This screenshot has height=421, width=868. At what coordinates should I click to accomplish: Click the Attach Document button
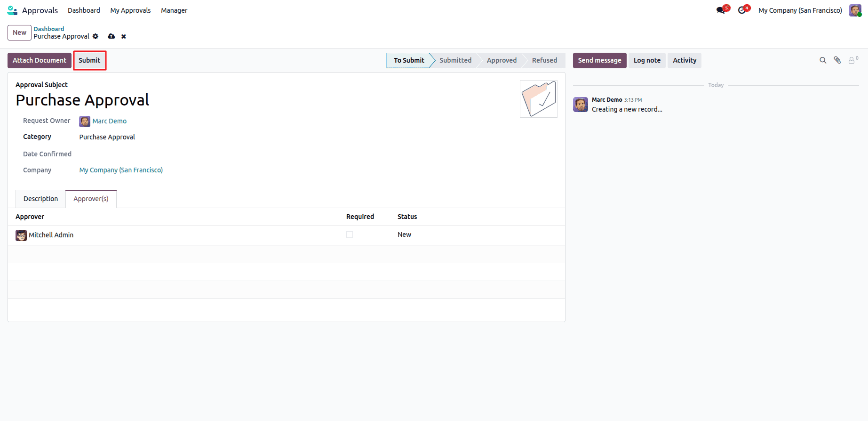tap(40, 60)
